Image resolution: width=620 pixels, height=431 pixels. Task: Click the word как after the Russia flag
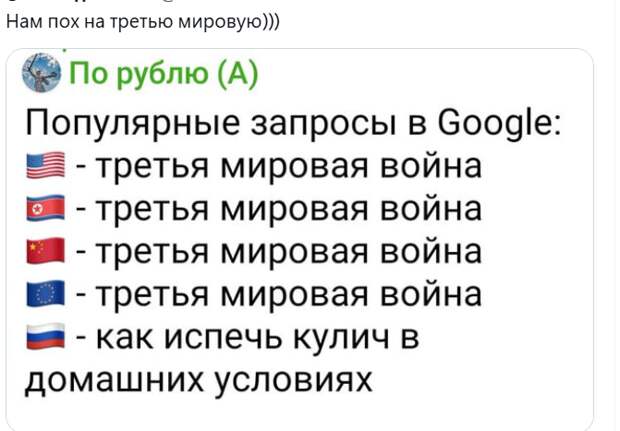[x=125, y=337]
